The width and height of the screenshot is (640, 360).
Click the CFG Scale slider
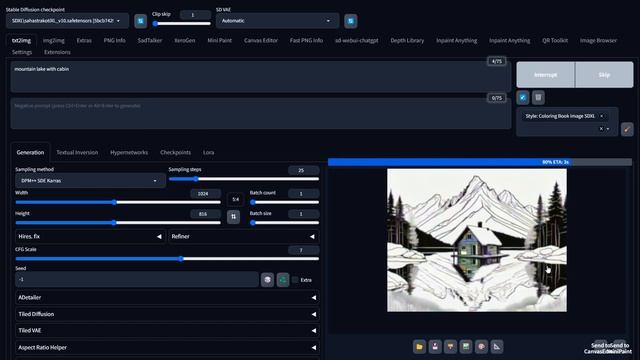point(167,259)
